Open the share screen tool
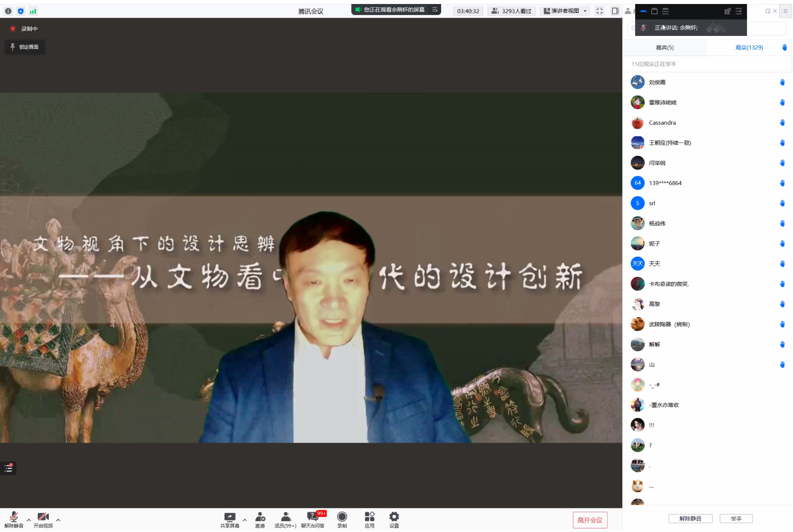Viewport: 793px width, 532px height. (229, 519)
